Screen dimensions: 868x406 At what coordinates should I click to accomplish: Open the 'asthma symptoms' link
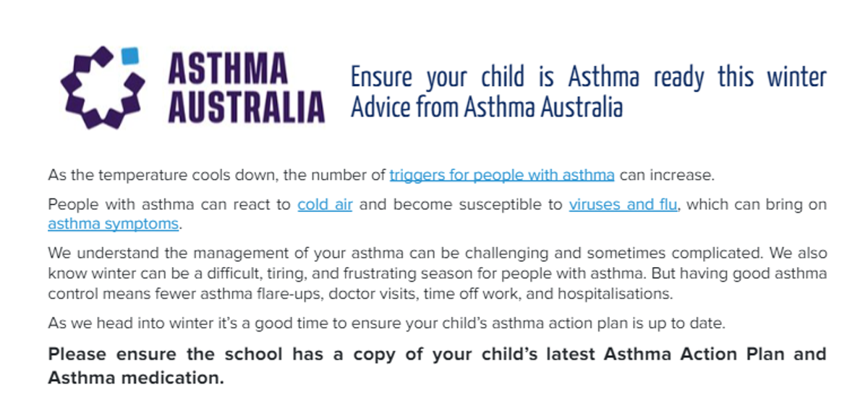pos(113,224)
